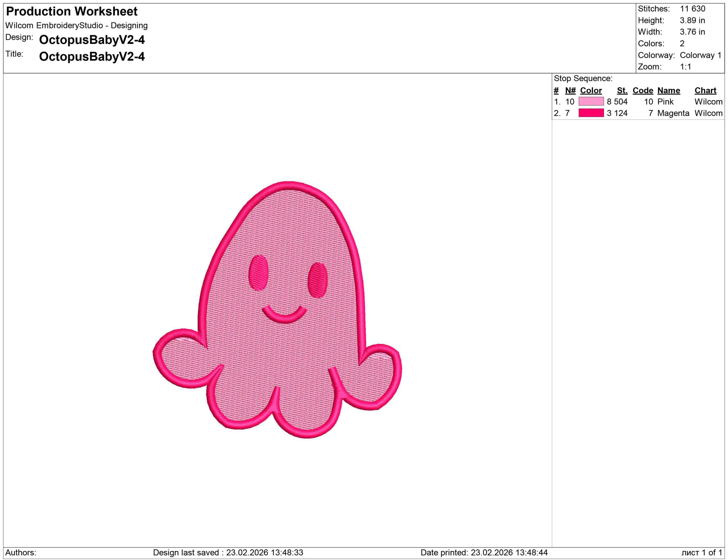Click the Stitches count 11 630

coord(692,9)
